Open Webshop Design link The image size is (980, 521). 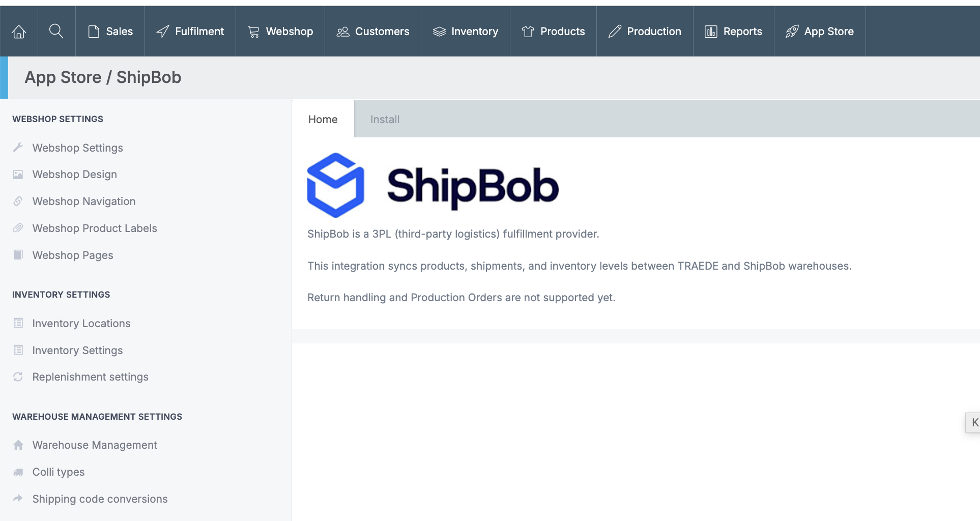tap(75, 175)
